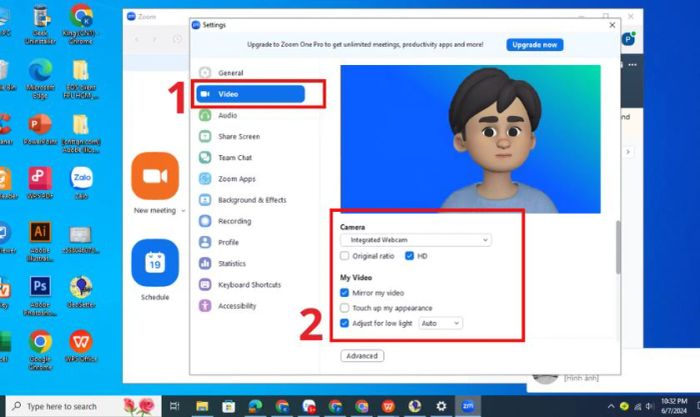Expand the New meeting options arrow
The image size is (700, 417).
coord(183,211)
